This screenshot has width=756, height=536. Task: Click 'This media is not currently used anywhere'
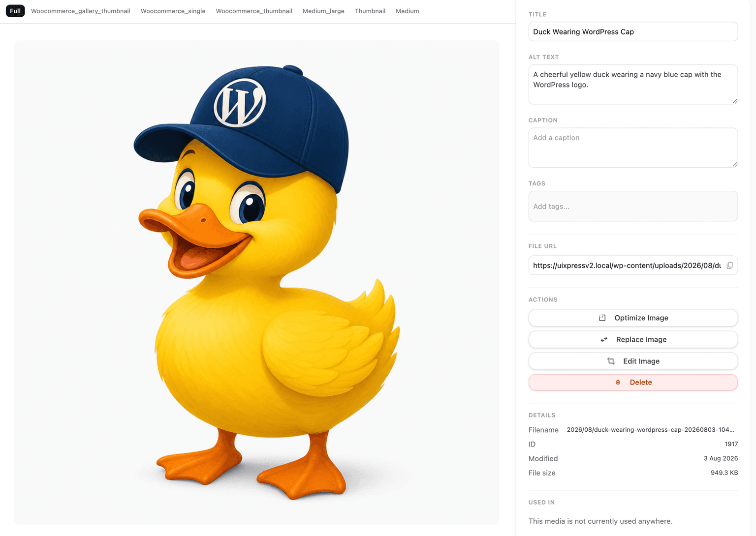pyautogui.click(x=600, y=521)
